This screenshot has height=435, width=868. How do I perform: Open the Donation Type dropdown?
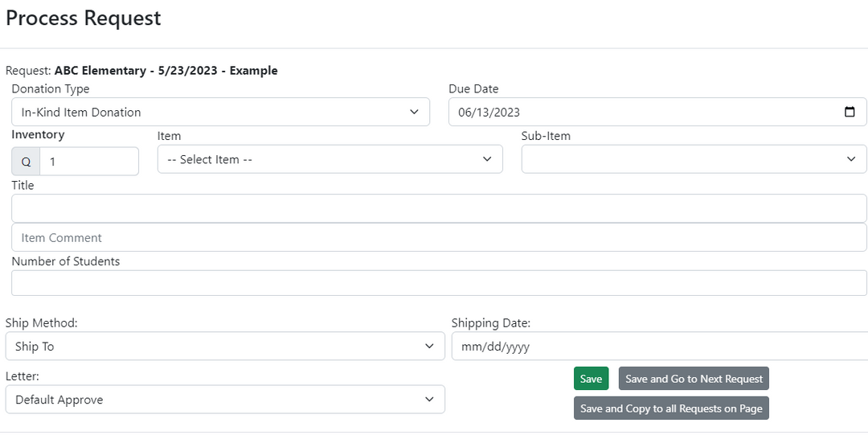point(220,113)
